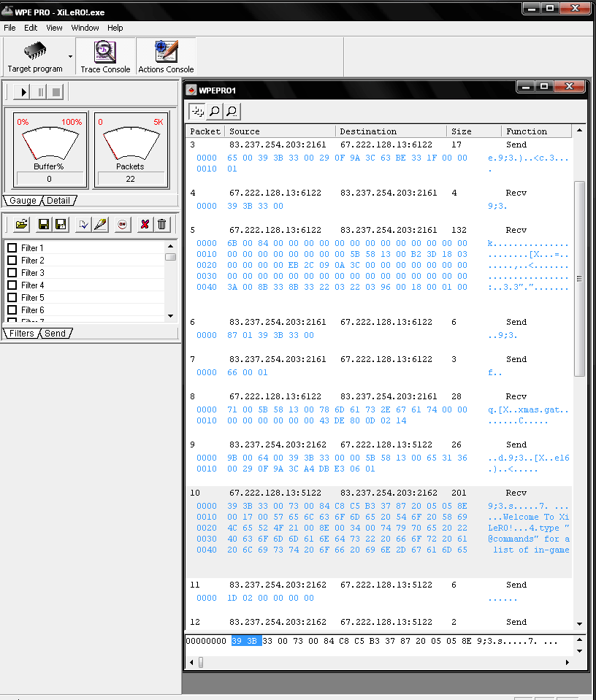The height and width of the screenshot is (700, 596).
Task: Click the filter list scroll-down arrow
Action: [x=170, y=316]
